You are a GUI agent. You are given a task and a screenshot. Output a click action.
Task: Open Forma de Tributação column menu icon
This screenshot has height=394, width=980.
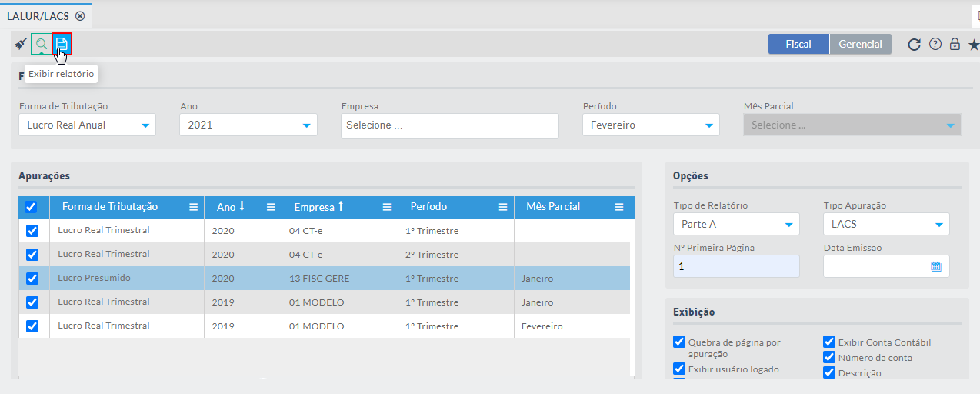pyautogui.click(x=194, y=207)
